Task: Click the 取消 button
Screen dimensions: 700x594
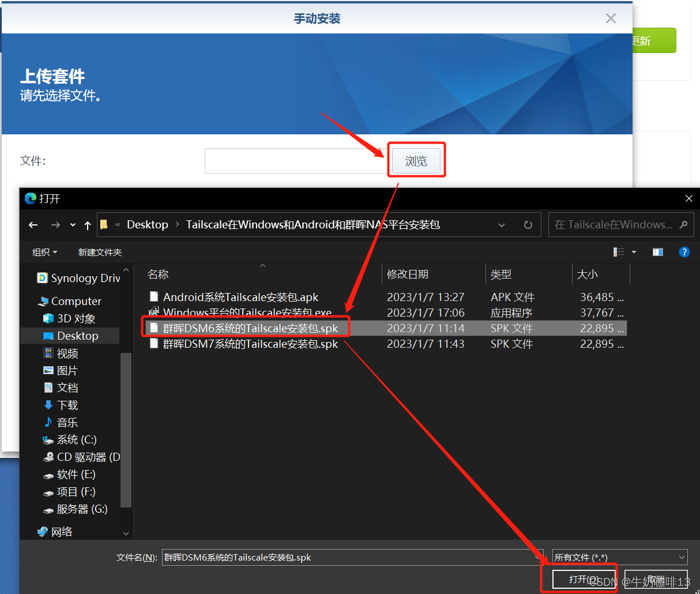Action: coord(656,580)
